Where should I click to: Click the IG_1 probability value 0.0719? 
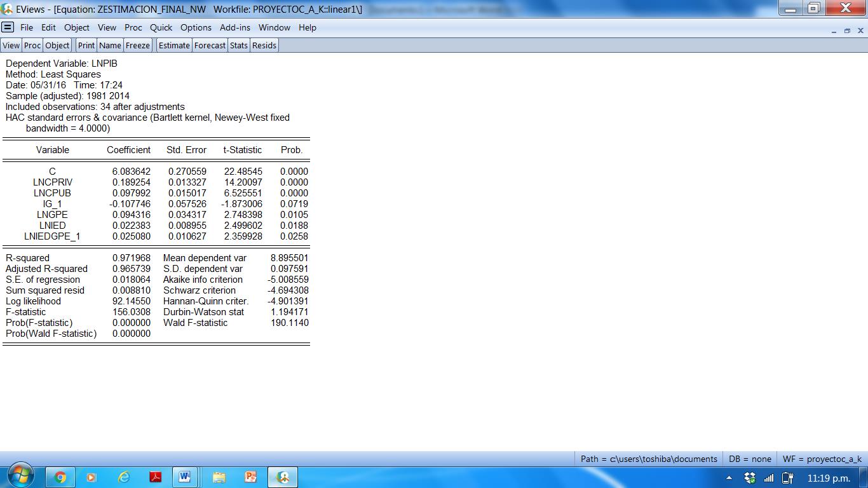pyautogui.click(x=294, y=204)
